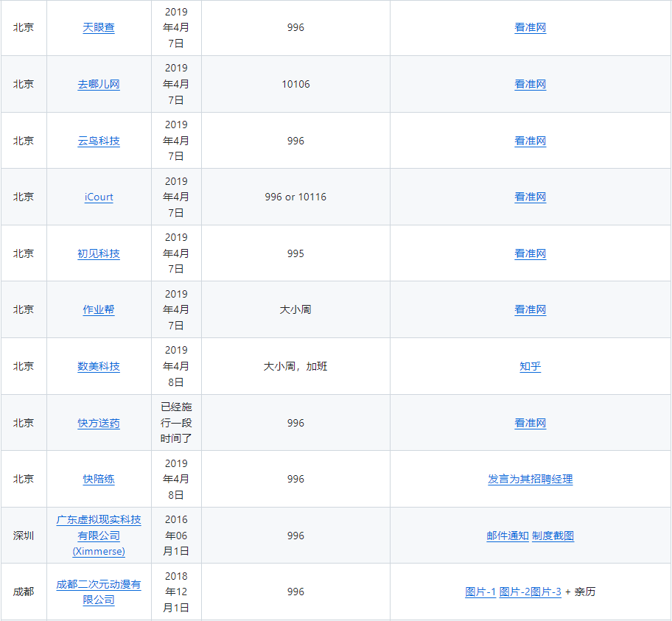Open the 邮件通知 evidence link
672x621 pixels.
click(508, 536)
